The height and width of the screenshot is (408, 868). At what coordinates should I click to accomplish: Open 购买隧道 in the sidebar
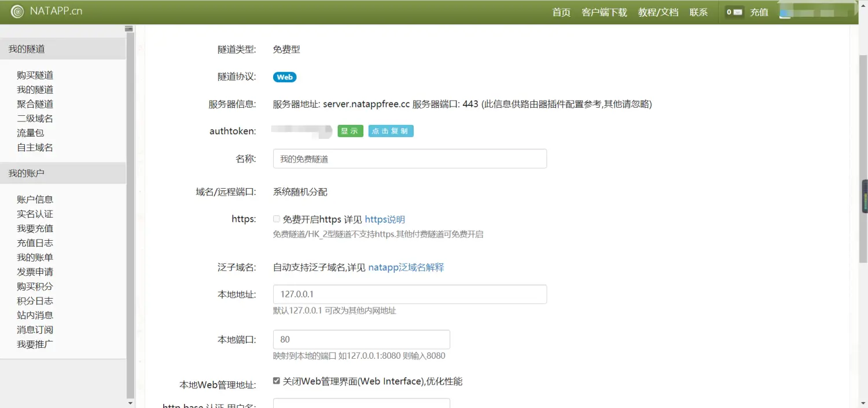(x=35, y=75)
